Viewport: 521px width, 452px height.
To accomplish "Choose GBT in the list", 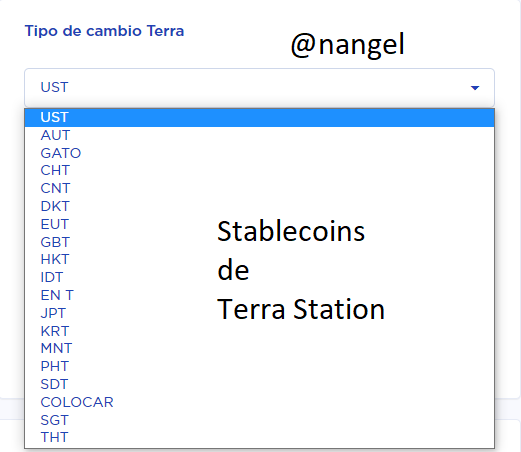I will [259, 242].
